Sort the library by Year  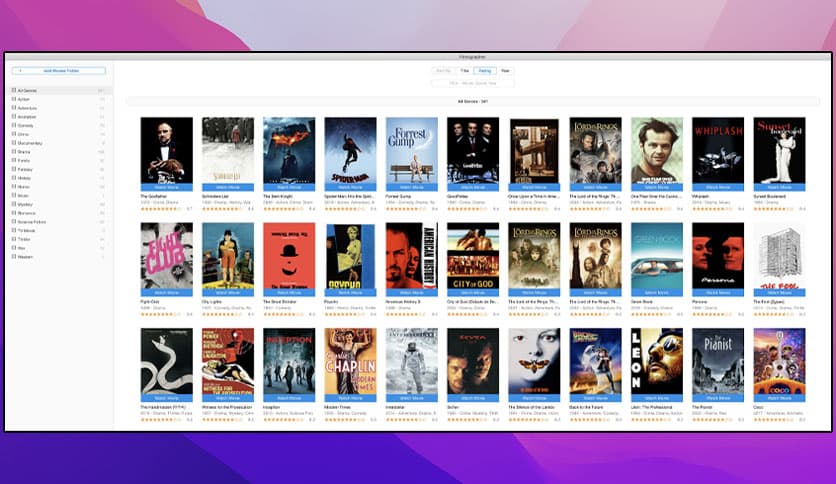505,70
